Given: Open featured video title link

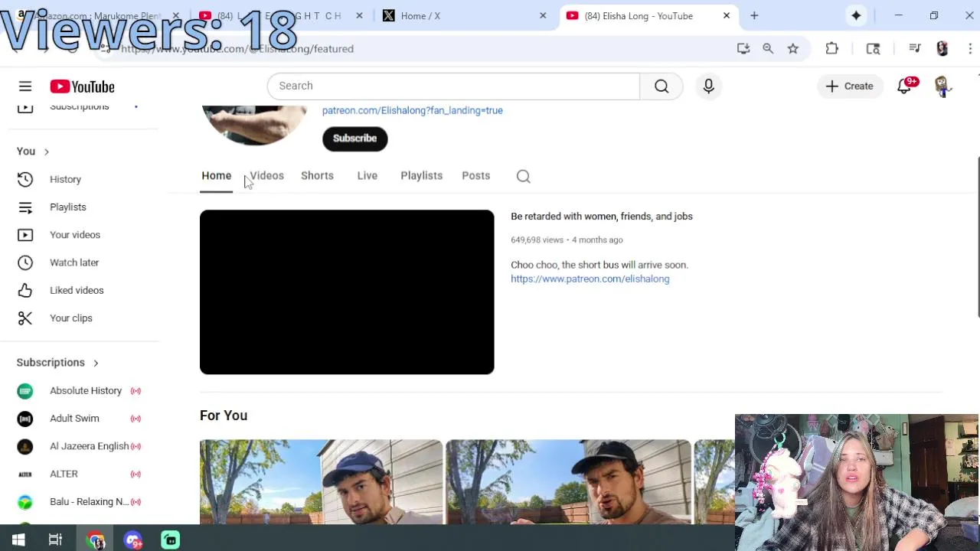Looking at the screenshot, I should tap(601, 217).
